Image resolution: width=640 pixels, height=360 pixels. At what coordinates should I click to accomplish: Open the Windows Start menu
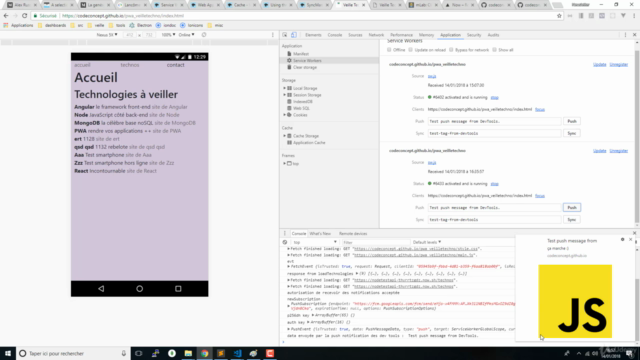point(8,353)
